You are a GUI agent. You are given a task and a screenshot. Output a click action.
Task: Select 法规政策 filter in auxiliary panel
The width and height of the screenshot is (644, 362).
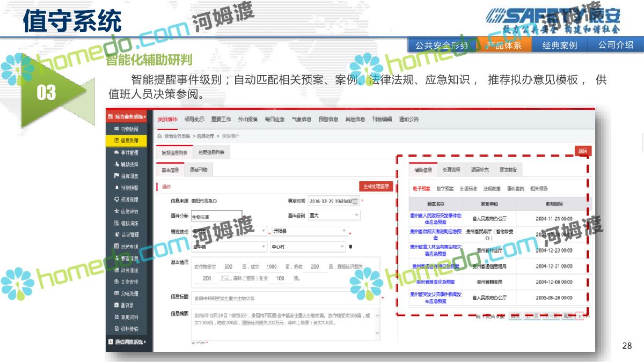(x=492, y=189)
